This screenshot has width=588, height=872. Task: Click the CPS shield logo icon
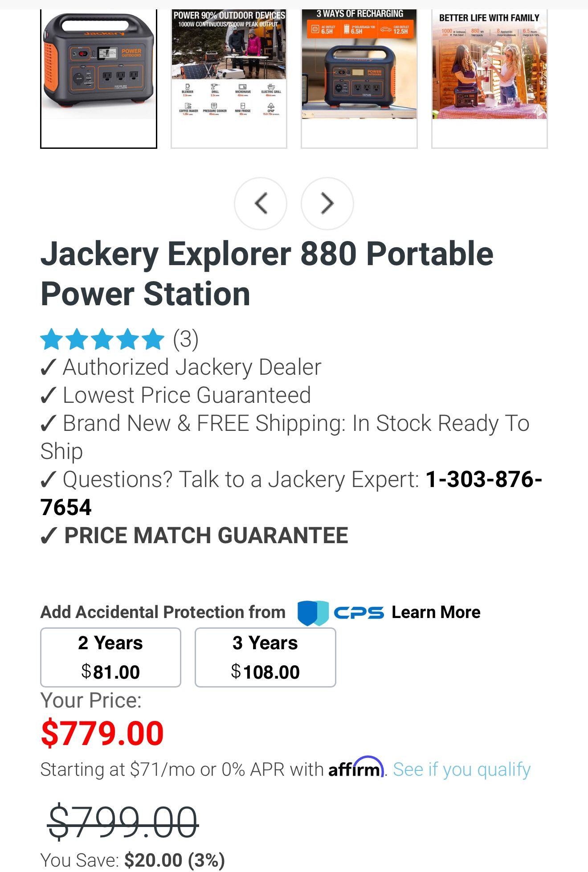pyautogui.click(x=313, y=613)
